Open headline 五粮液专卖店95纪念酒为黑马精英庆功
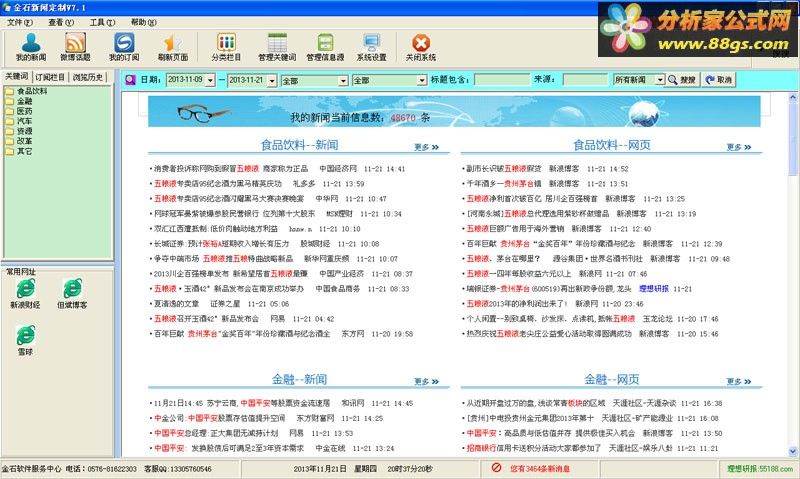 218,184
